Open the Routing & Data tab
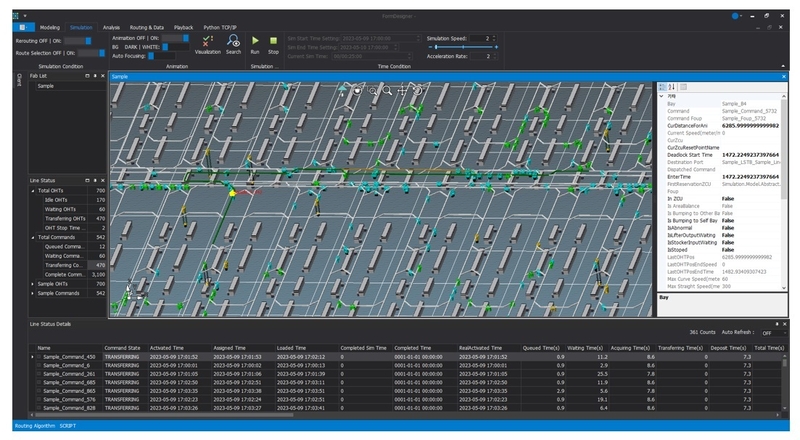800x440 pixels. coord(146,28)
